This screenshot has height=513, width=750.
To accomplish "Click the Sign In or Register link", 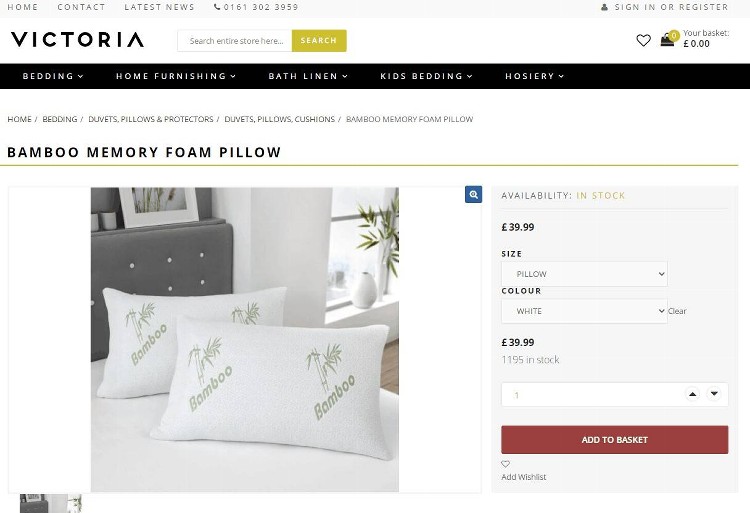I will tap(665, 7).
